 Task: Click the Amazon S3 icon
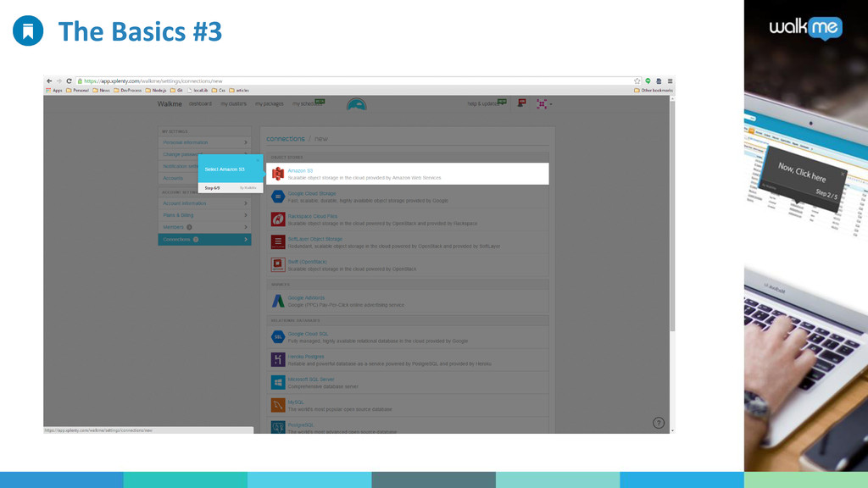278,174
